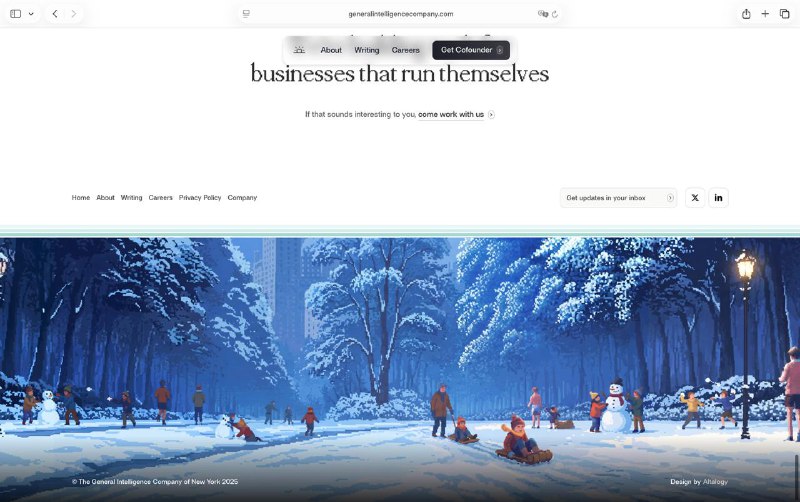This screenshot has height=502, width=800.
Task: Follow the 'come work with us' link
Action: coord(451,114)
